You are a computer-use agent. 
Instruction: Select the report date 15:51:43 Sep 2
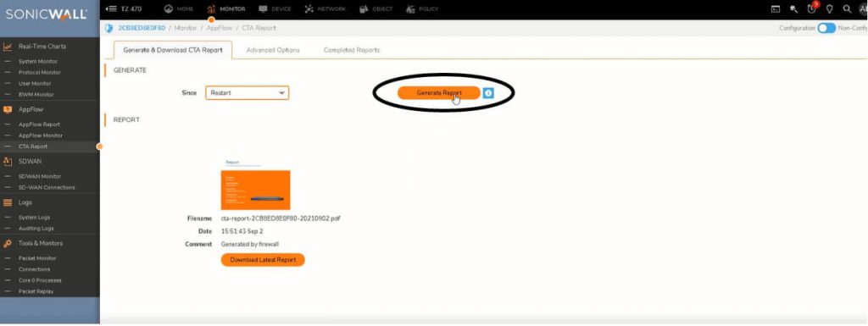point(242,231)
